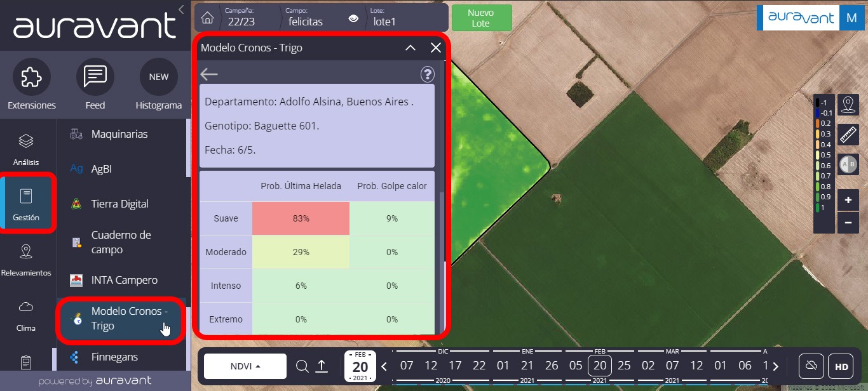Select the Análisis sidebar tab
The image size is (868, 391).
pos(25,150)
